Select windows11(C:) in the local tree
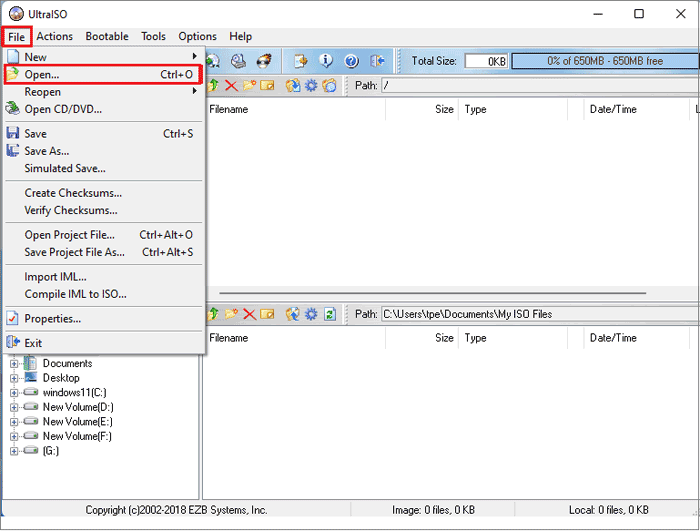This screenshot has height=531, width=700. click(x=75, y=393)
